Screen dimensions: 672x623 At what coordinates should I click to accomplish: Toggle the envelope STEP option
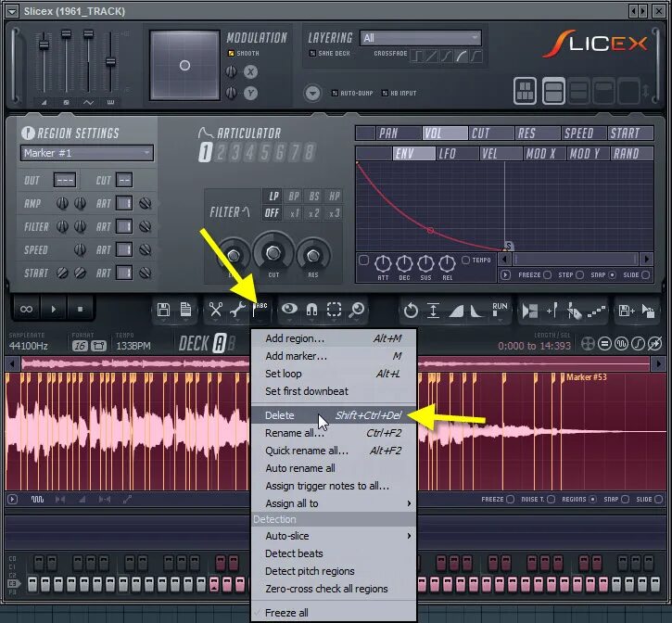(x=580, y=274)
